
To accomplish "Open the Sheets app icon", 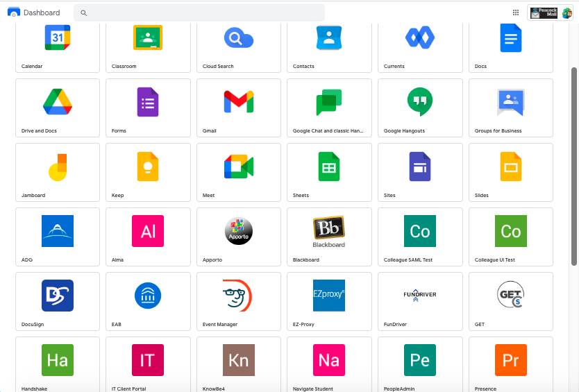I will click(x=329, y=167).
